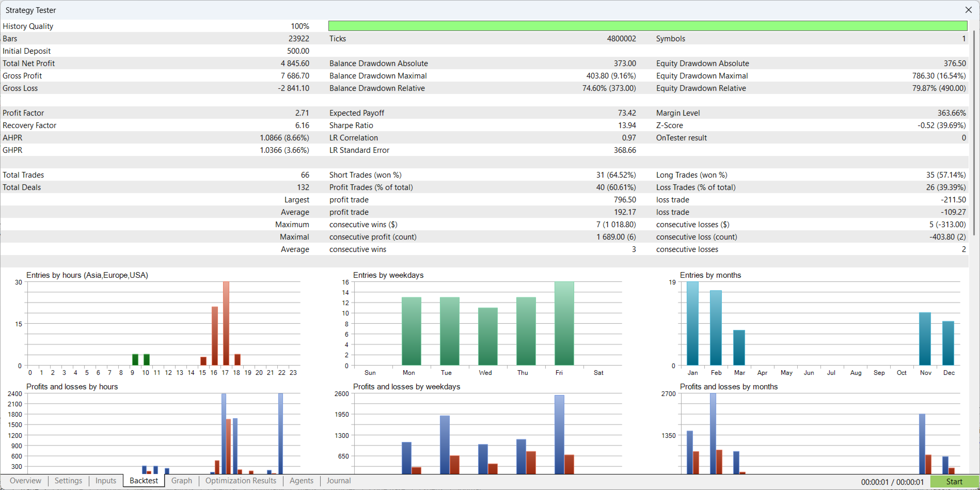Open the Optimization Results tab
This screenshot has height=490, width=980.
[241, 481]
